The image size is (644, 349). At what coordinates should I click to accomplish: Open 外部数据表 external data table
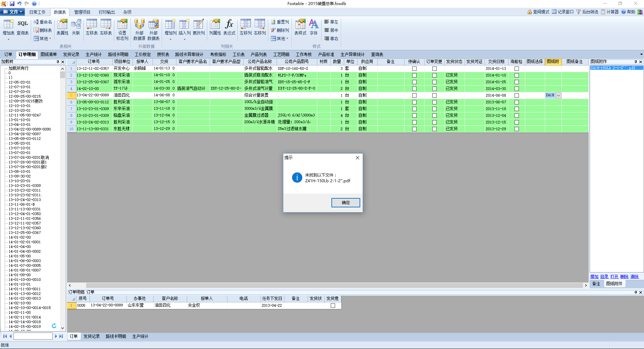click(x=153, y=30)
